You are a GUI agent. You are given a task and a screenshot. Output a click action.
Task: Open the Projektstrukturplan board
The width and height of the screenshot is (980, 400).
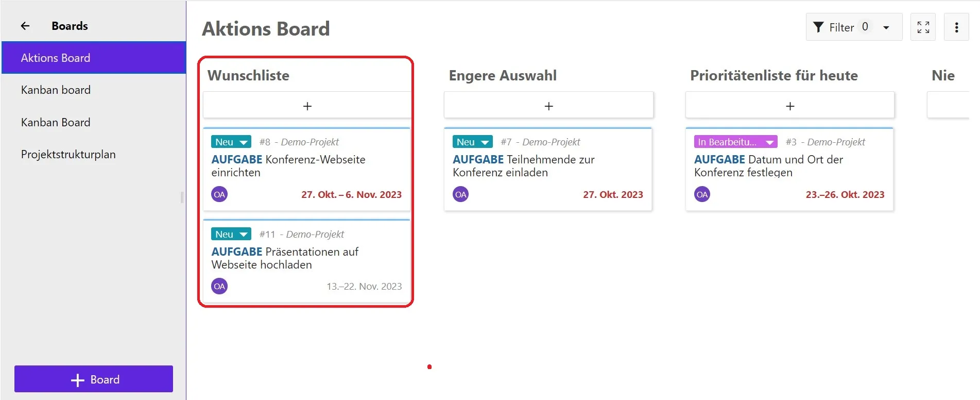coord(68,154)
